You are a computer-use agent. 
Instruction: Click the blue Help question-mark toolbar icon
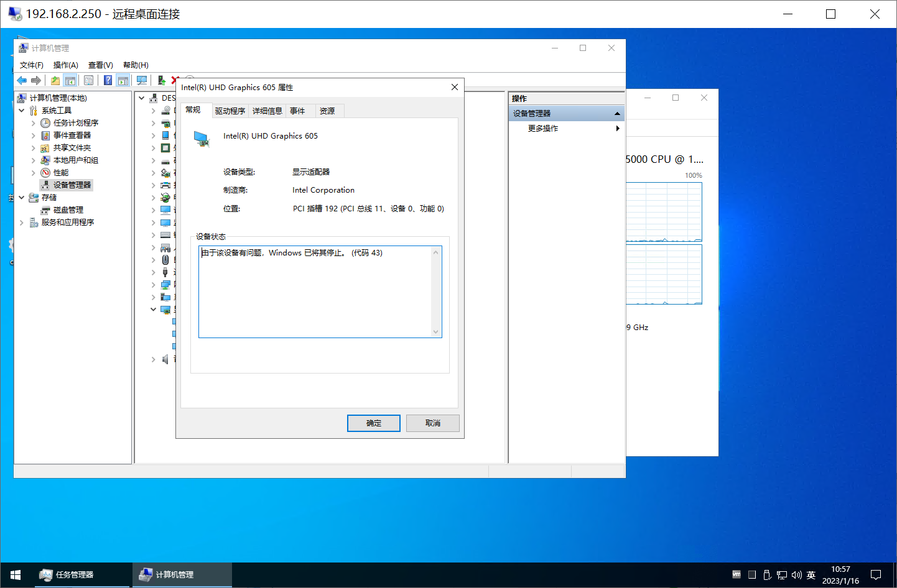coord(108,80)
